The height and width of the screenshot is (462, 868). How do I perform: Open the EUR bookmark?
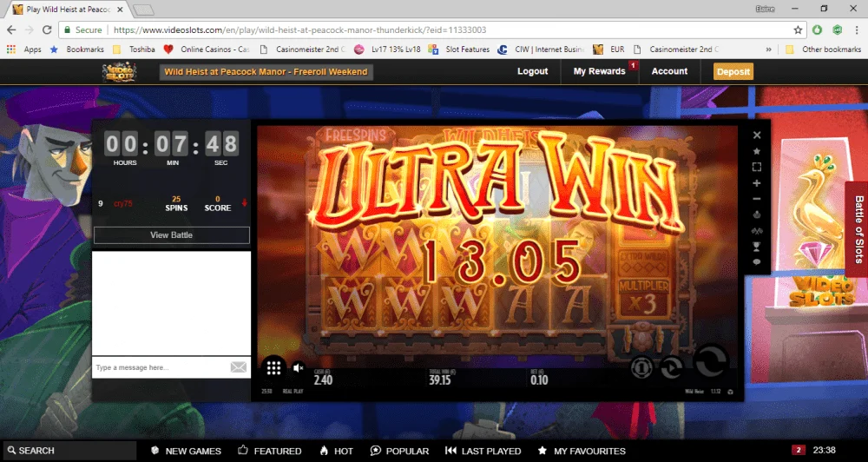click(609, 49)
